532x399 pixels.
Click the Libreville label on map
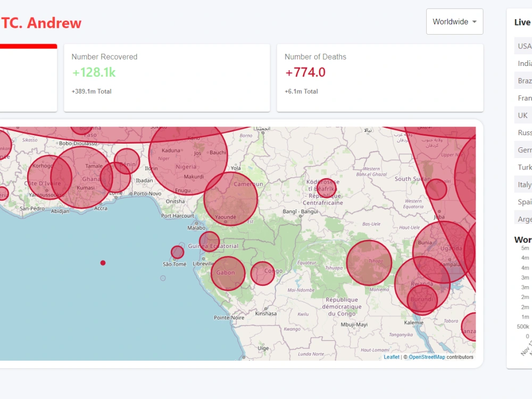coord(204,264)
